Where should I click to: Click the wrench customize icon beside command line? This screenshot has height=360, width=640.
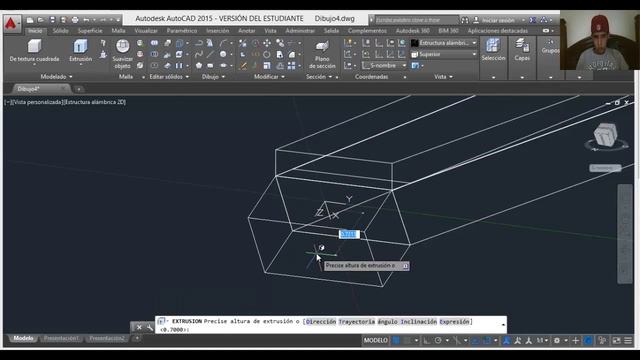pyautogui.click(x=150, y=327)
